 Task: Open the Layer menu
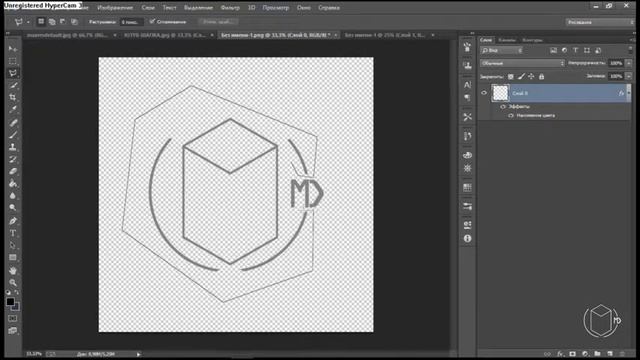[148, 7]
